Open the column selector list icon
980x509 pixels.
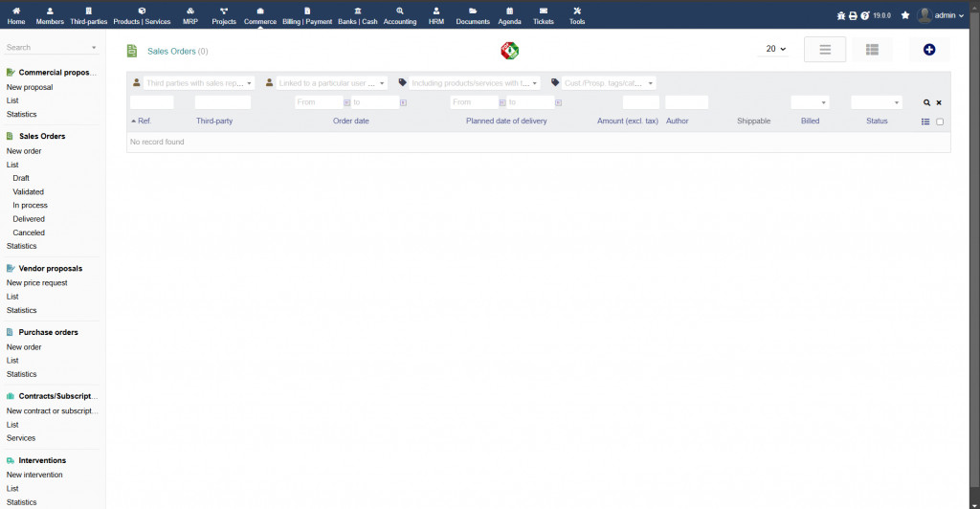tap(925, 122)
